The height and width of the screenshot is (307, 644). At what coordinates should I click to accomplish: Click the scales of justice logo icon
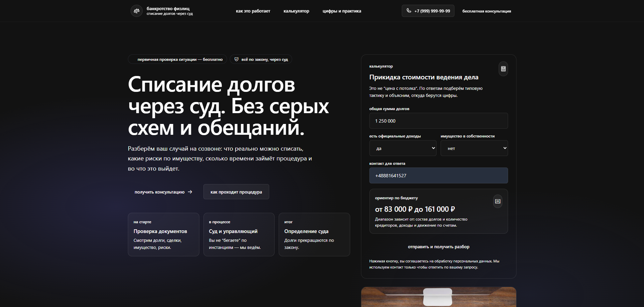click(x=137, y=11)
